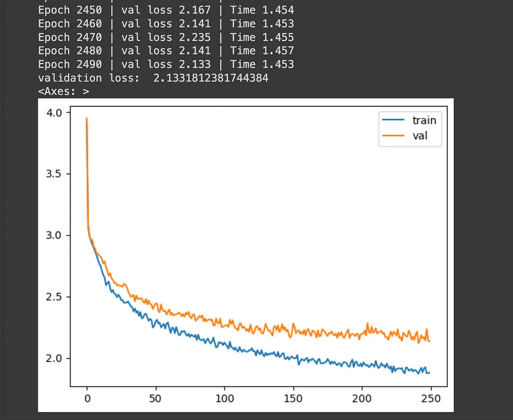
Task: Click the validation loss 2.1331812381744384 line
Action: click(153, 78)
